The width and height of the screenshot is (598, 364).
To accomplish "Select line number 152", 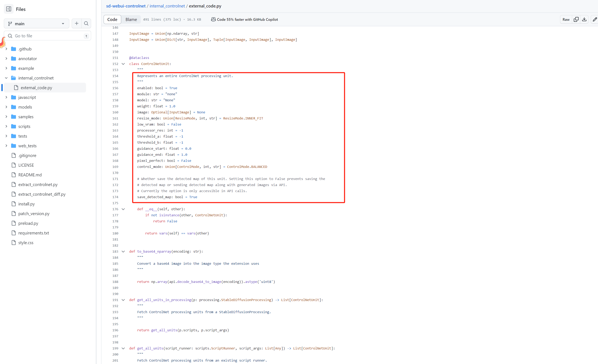I will coord(115,64).
